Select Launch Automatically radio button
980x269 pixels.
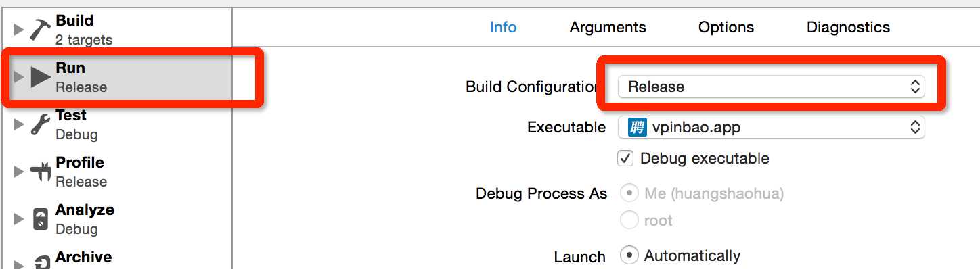(x=629, y=255)
